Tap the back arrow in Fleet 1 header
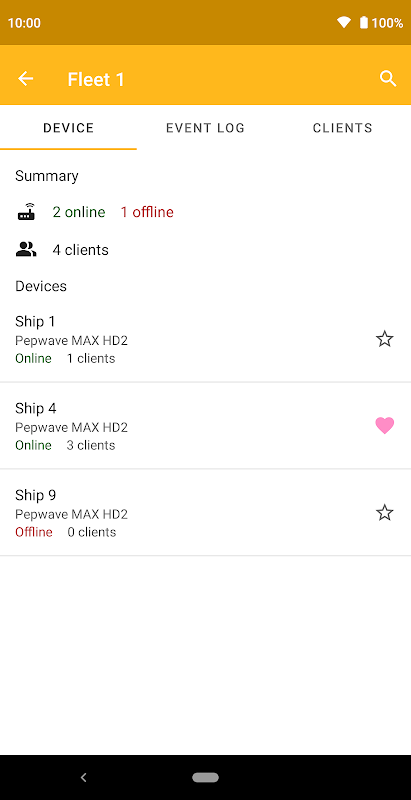The height and width of the screenshot is (800, 411). pos(25,79)
